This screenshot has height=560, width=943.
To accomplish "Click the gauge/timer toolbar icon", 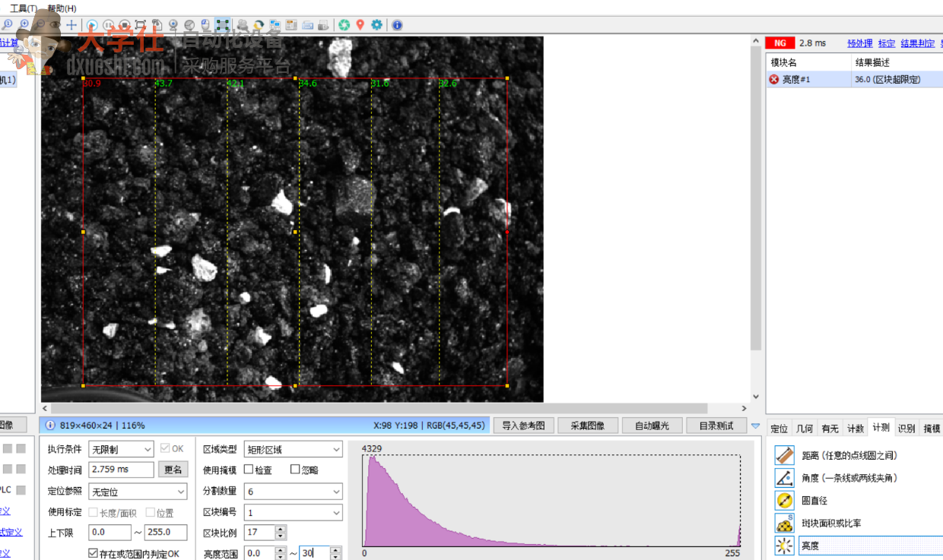I will point(189,25).
